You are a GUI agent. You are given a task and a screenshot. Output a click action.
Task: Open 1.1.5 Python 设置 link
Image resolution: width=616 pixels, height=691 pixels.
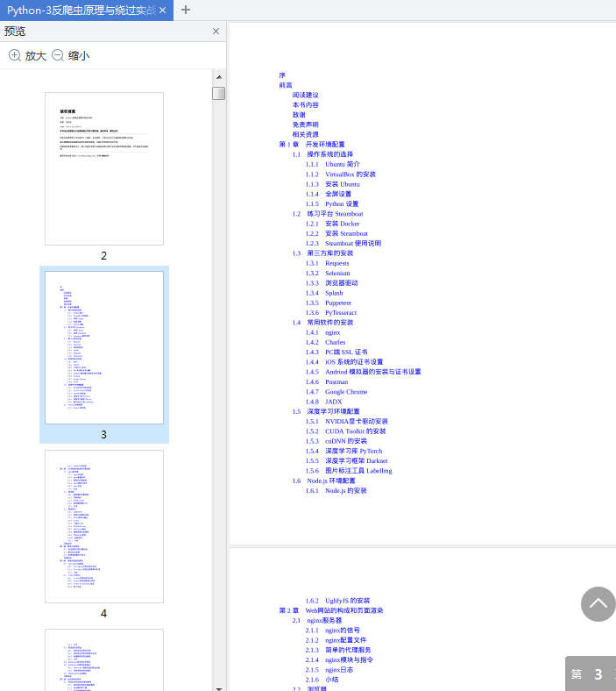[x=332, y=204]
